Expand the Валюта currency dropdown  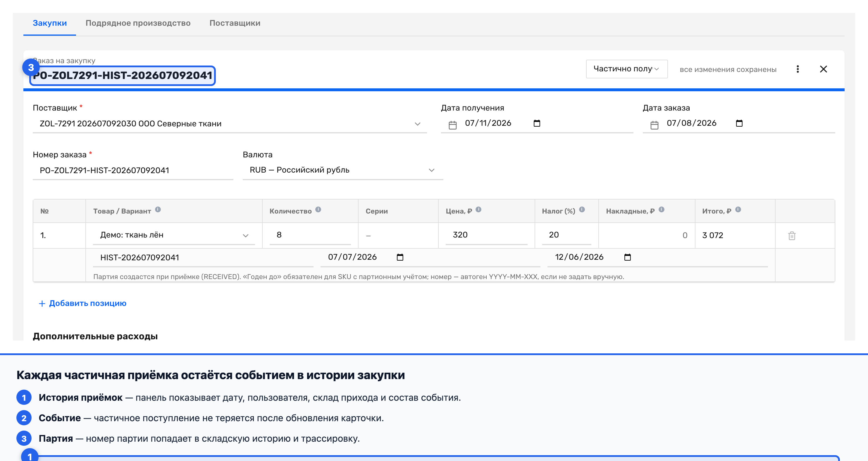pos(343,170)
